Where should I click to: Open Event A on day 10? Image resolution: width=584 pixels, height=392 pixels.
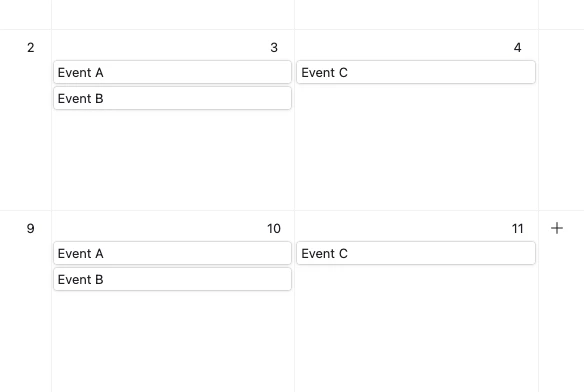click(x=172, y=253)
